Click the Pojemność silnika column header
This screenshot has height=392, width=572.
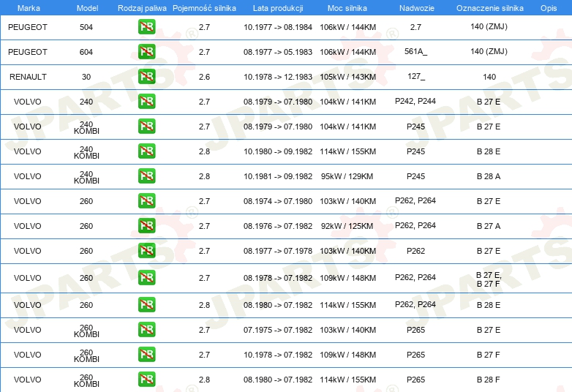[204, 8]
